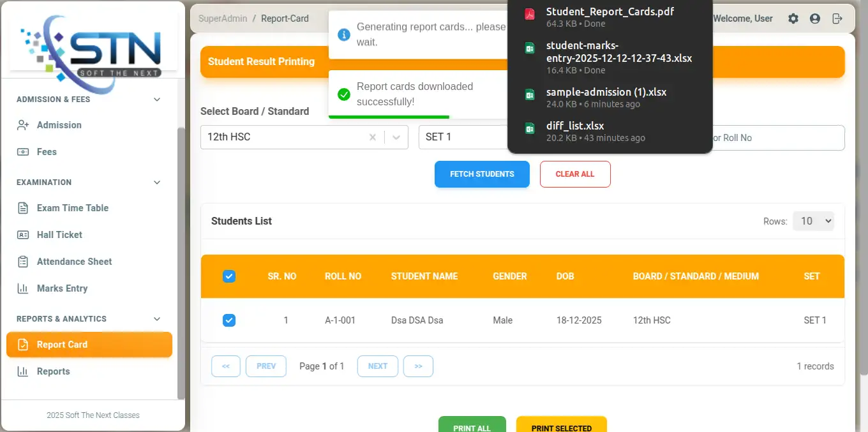
Task: Click the Clear All button
Action: (575, 174)
